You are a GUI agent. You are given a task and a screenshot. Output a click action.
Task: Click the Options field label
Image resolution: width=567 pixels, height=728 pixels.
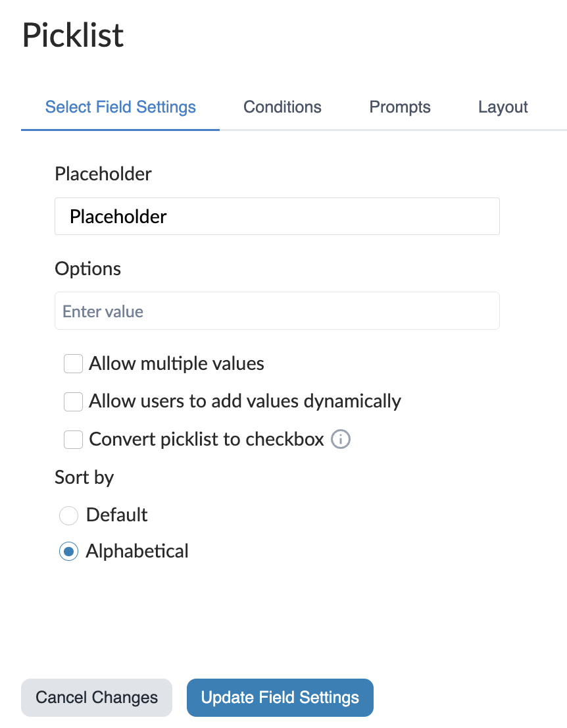click(87, 269)
